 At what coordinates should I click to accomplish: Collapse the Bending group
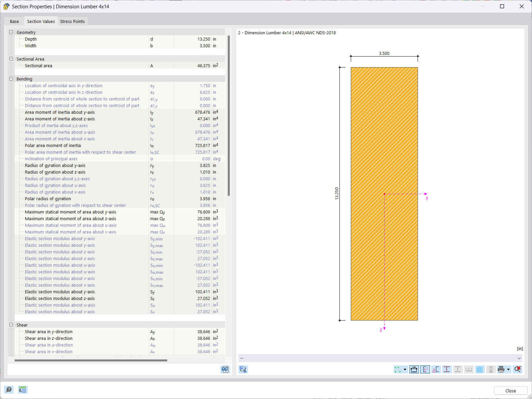[11, 79]
